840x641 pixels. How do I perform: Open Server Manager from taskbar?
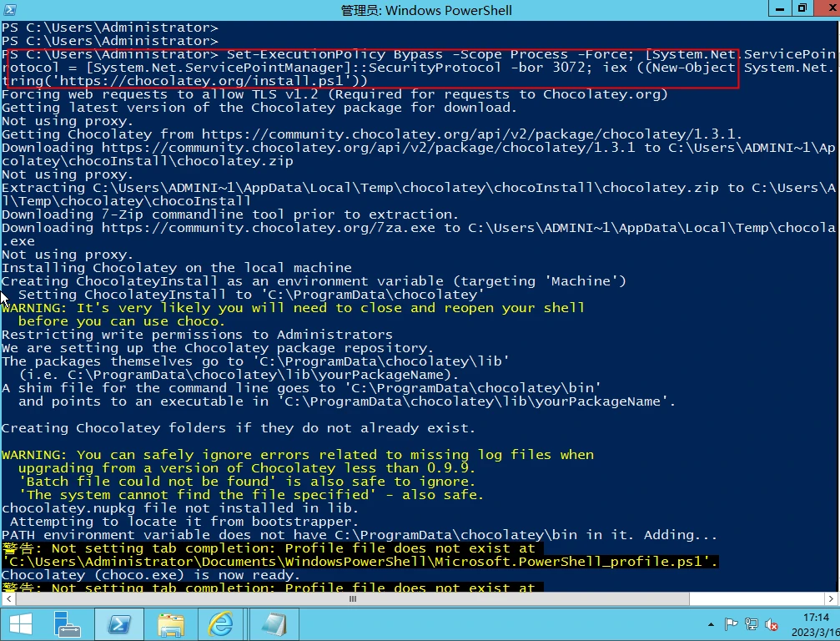tap(67, 624)
